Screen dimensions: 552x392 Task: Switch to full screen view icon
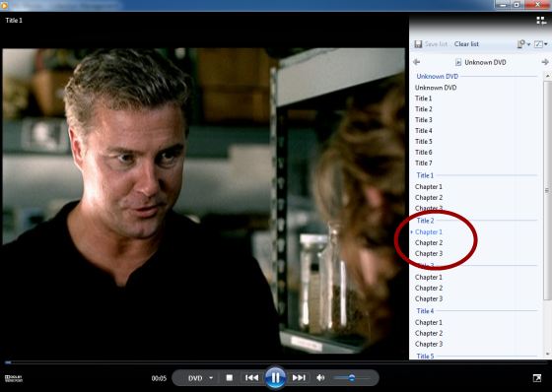pyautogui.click(x=537, y=378)
